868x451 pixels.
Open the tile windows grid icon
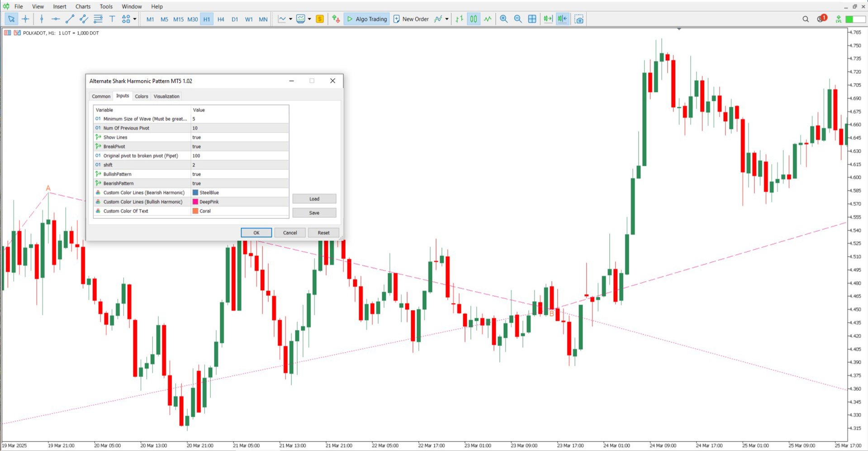532,19
